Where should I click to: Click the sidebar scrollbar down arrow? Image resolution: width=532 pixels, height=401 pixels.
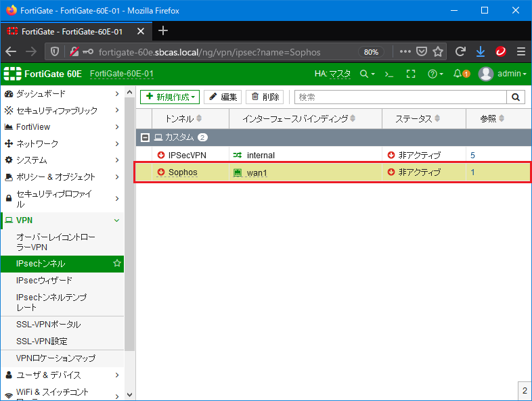tap(129, 394)
